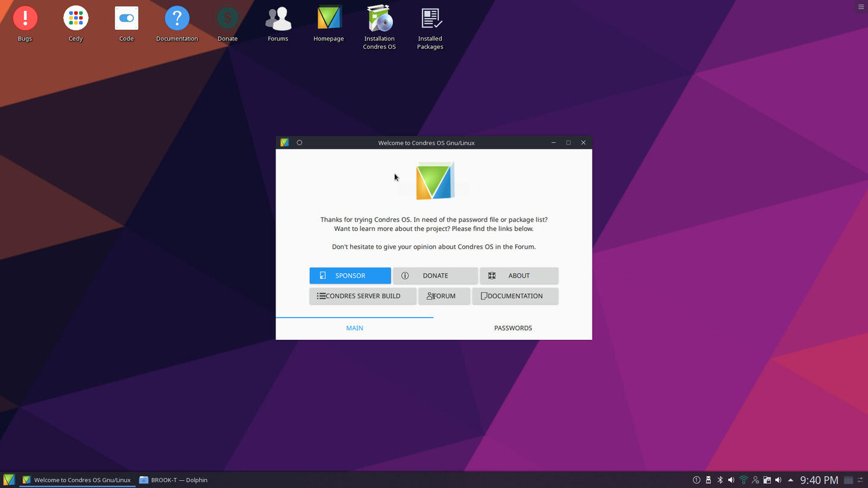The width and height of the screenshot is (868, 488).
Task: Open the Forums desktop icon
Action: pos(278,24)
